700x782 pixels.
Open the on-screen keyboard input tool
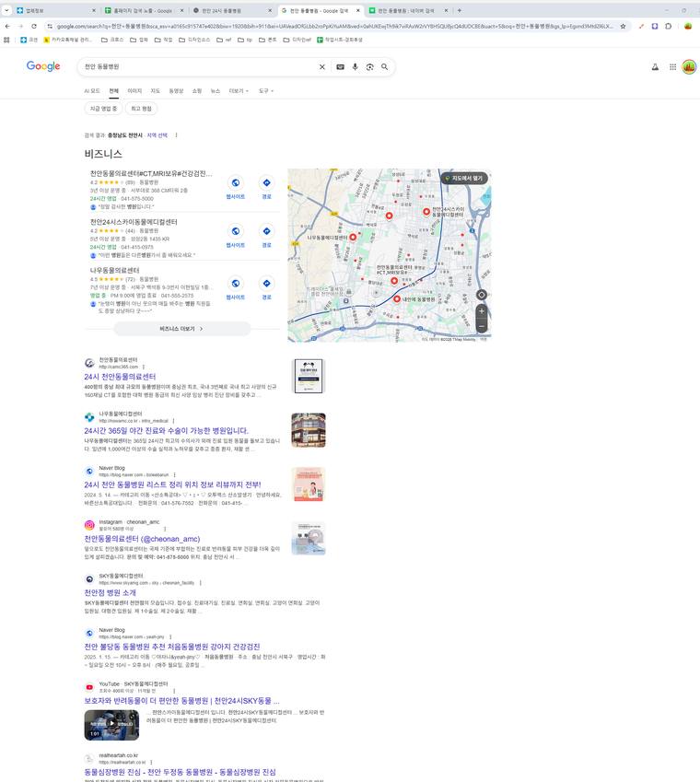pos(340,67)
